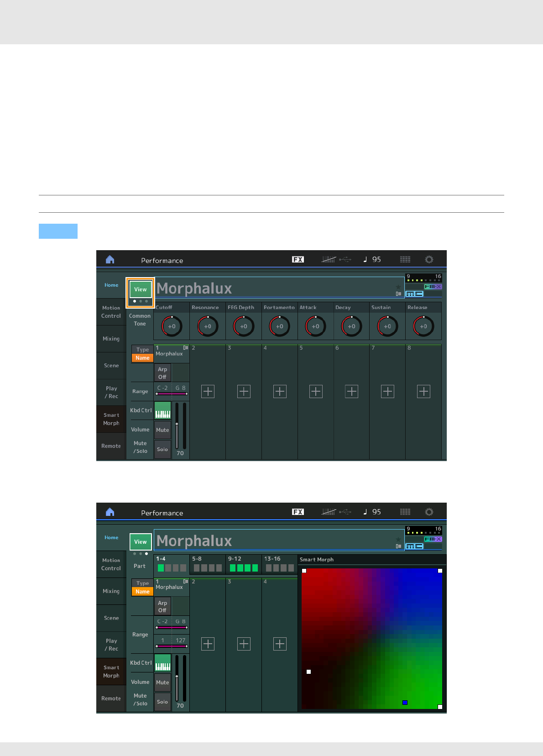This screenshot has width=543, height=756.
Task: Tap the favorite star icon in upper screen
Action: pos(398,287)
